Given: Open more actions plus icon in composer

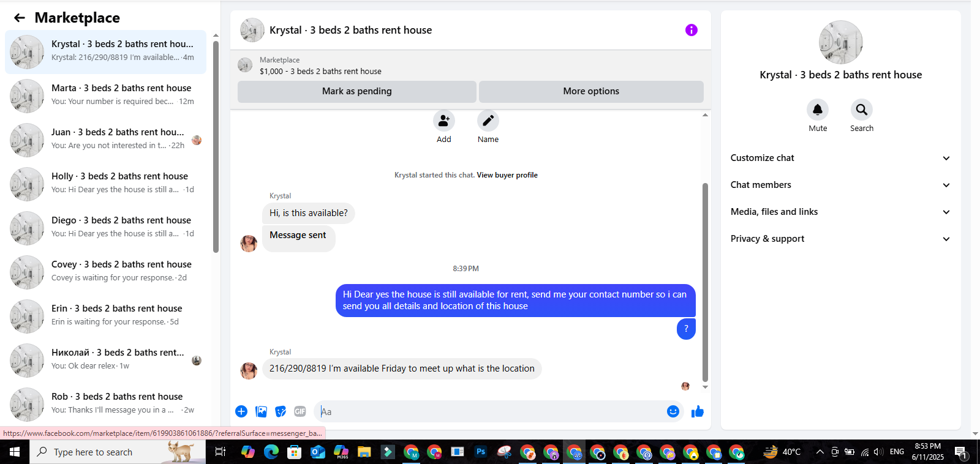Looking at the screenshot, I should 241,411.
